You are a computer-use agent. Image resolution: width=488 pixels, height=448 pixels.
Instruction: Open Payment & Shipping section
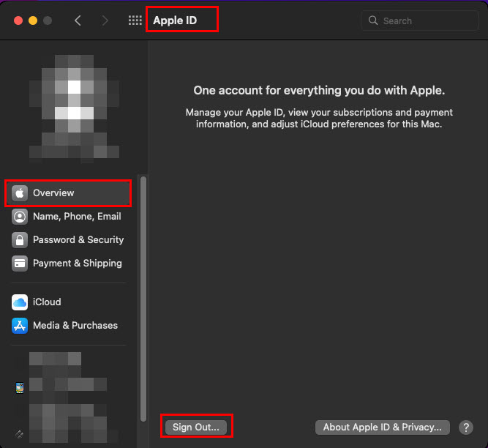pyautogui.click(x=68, y=264)
